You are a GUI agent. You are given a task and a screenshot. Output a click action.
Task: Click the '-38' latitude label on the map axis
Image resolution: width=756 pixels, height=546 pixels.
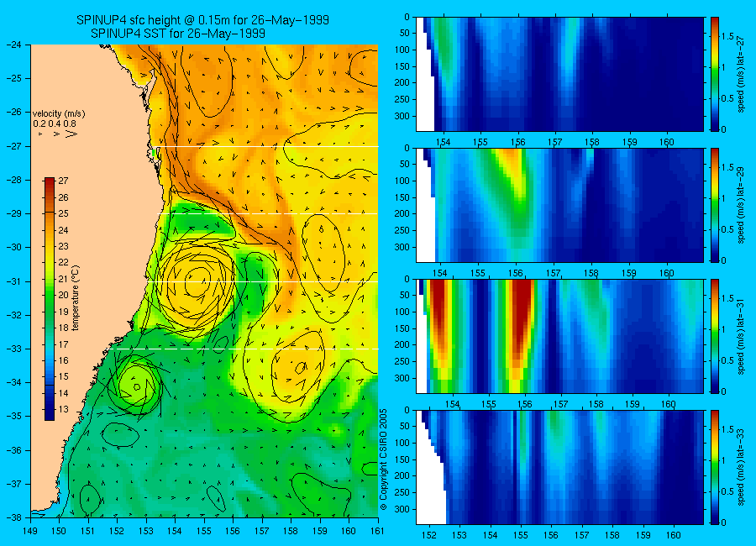pos(14,517)
